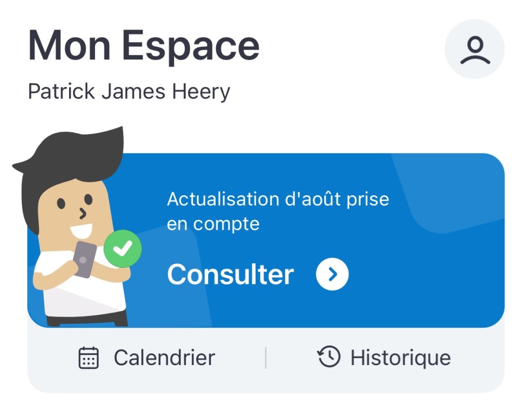Select the name Patrick James Heery

pyautogui.click(x=129, y=92)
